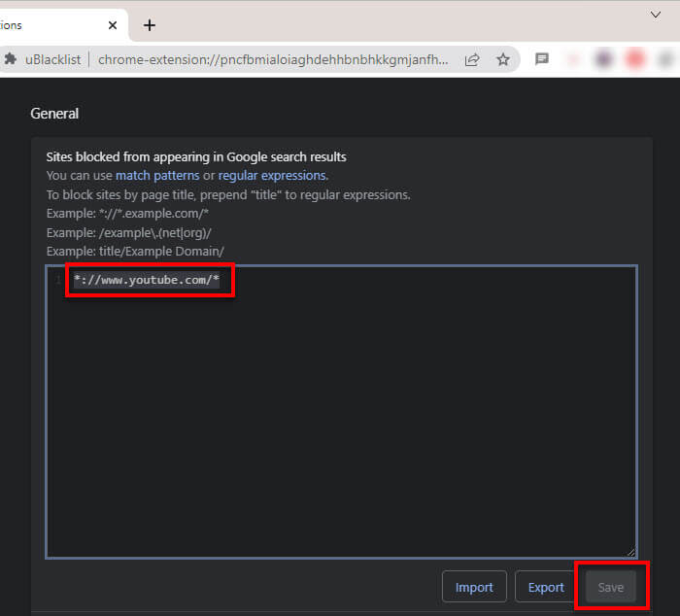The image size is (680, 616).
Task: Click the chat bubble toolbar icon
Action: coord(542,58)
